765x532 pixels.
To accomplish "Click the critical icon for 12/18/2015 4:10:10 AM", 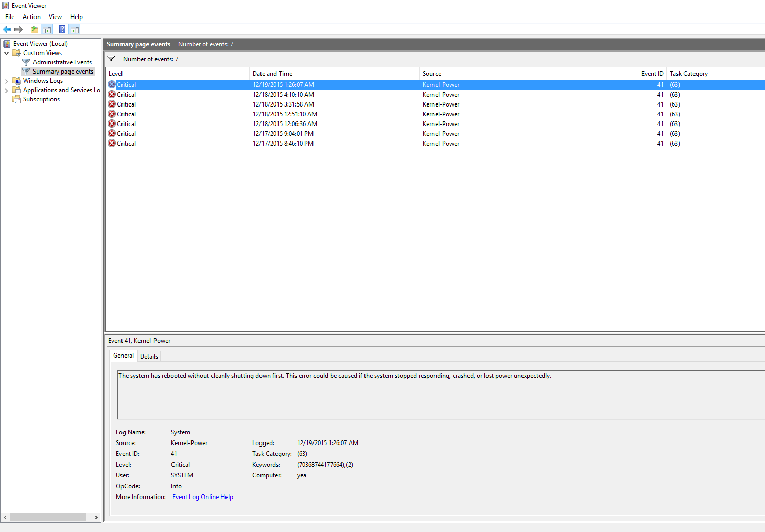I will 112,94.
